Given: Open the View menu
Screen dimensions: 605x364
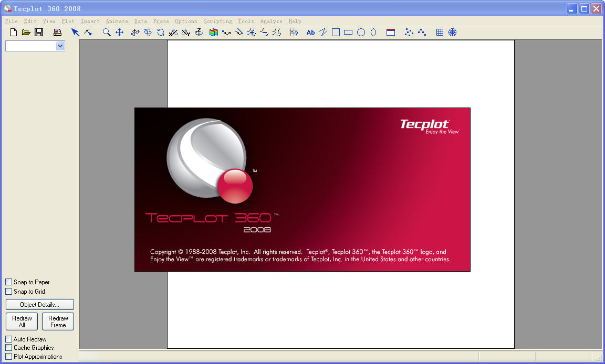Looking at the screenshot, I should (x=49, y=21).
